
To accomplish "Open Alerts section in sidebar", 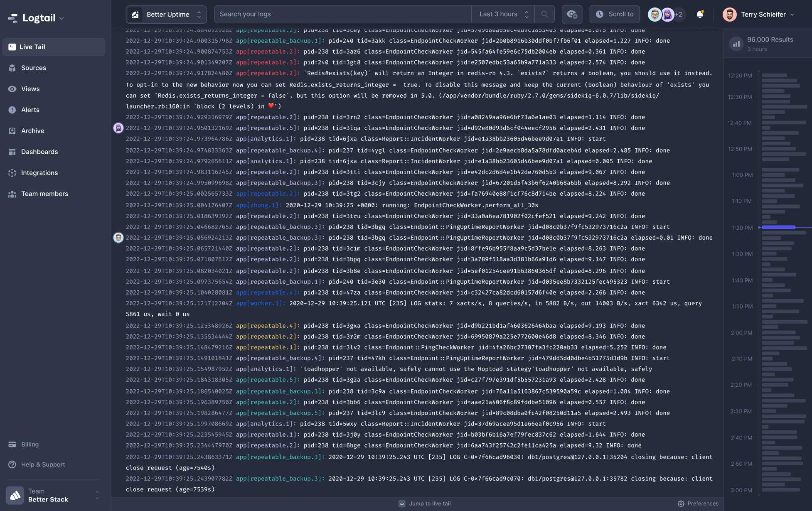I will tap(30, 110).
